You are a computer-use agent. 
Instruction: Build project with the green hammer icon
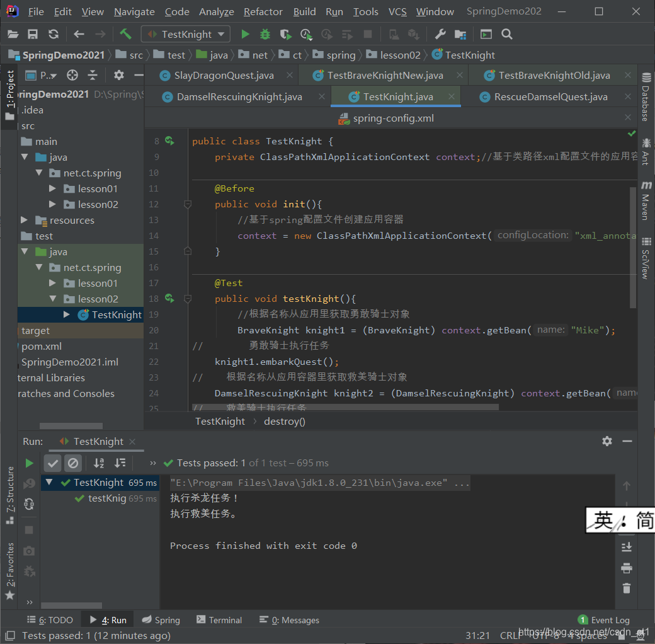pyautogui.click(x=126, y=34)
